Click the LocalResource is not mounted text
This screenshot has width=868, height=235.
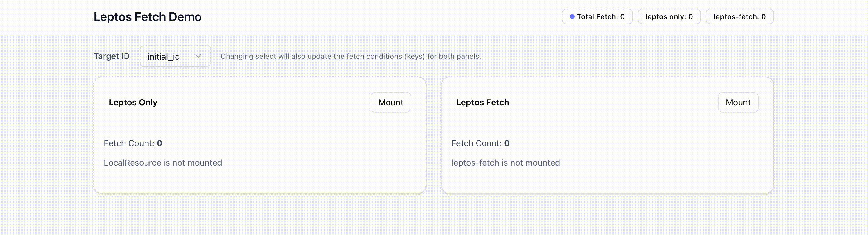(x=163, y=163)
